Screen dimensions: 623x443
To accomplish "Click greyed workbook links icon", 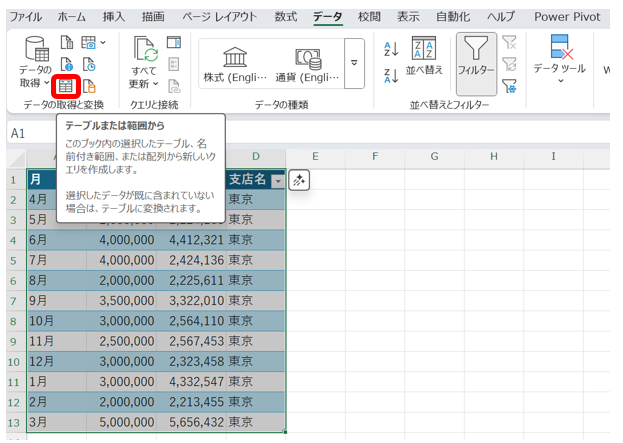I will (174, 86).
